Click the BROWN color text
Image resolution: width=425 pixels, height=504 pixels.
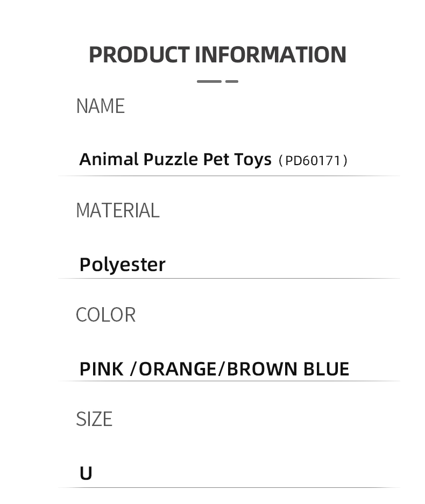pos(262,369)
